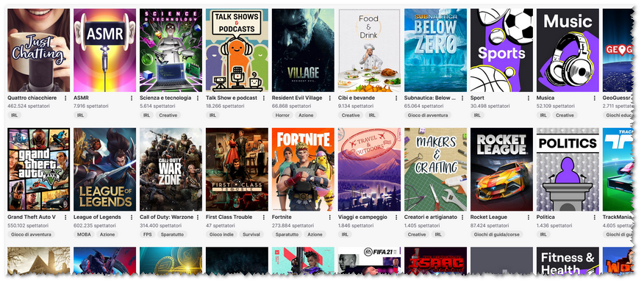Click the Scienza e tecnologia title link
This screenshot has height=285, width=644.
point(165,98)
